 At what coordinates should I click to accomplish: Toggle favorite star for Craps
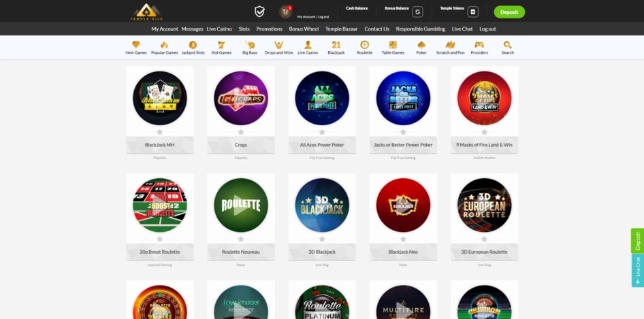pos(240,132)
